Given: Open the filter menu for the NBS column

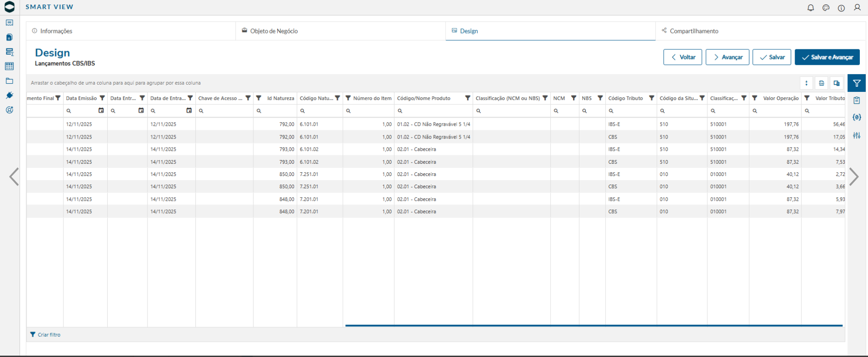Looking at the screenshot, I should [x=600, y=98].
